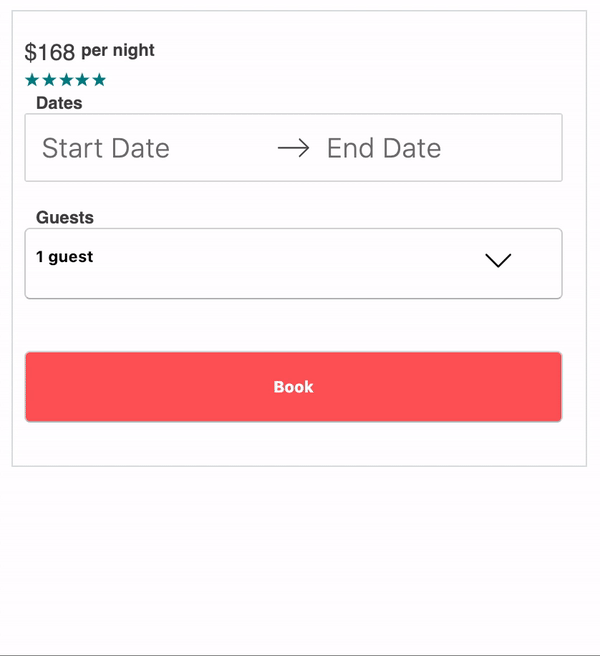Expand guests list with the chevron arrow
Image resolution: width=600 pixels, height=656 pixels.
[498, 260]
